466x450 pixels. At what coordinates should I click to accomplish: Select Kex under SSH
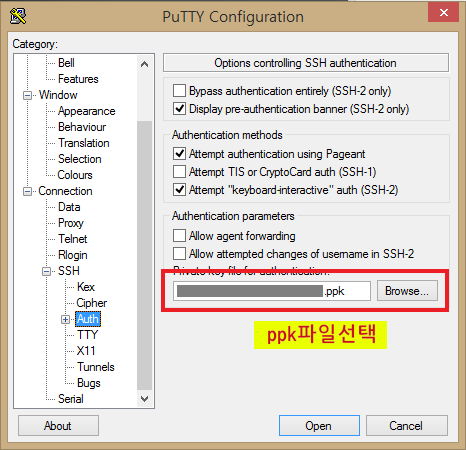coord(86,287)
